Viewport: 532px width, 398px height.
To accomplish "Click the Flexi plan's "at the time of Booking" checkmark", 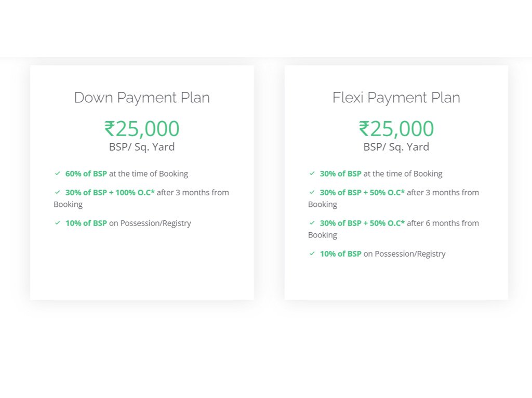I will click(x=312, y=174).
